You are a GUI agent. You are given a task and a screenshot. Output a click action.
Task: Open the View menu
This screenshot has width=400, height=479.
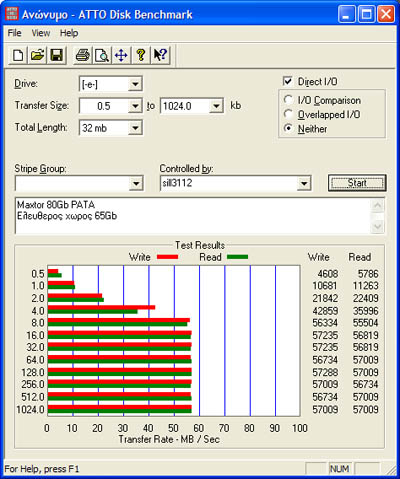(x=41, y=33)
